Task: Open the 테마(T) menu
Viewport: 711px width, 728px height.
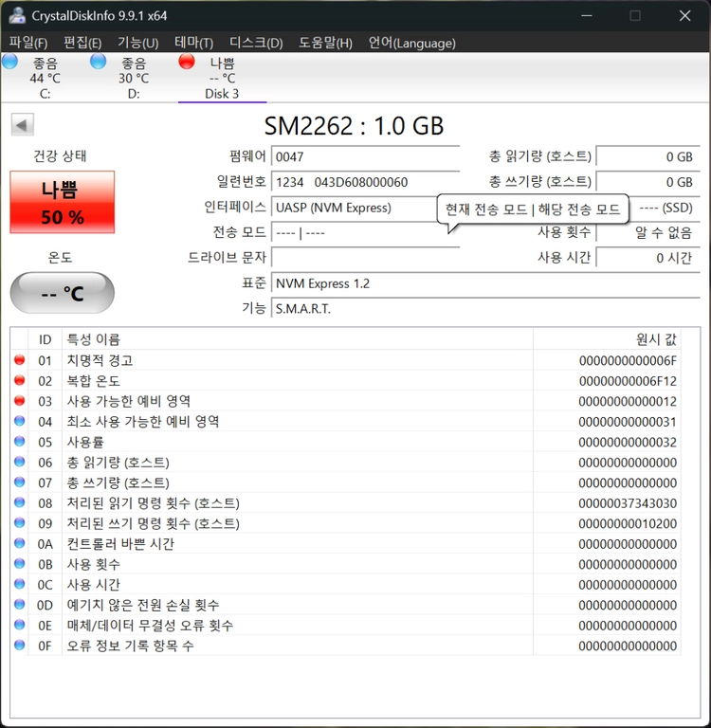Action: 193,43
